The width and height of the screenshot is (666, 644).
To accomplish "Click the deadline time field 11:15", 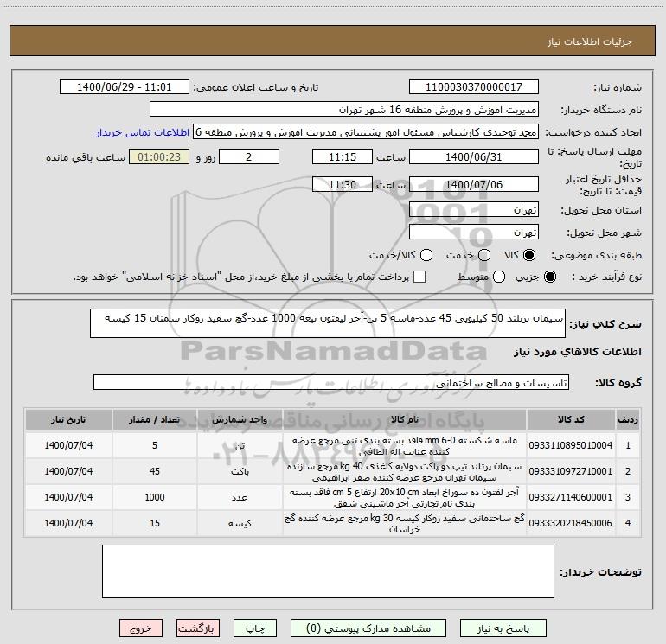I will (343, 156).
